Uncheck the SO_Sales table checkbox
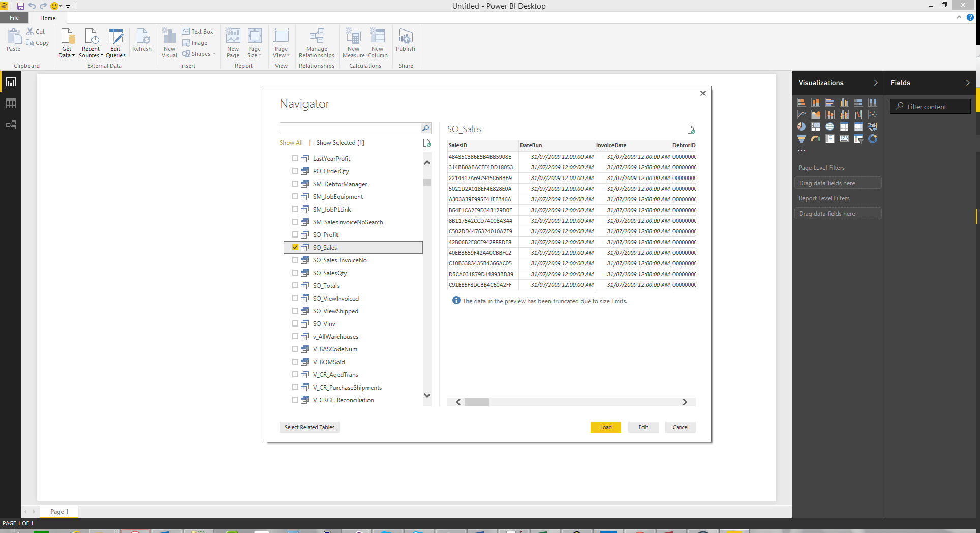The height and width of the screenshot is (533, 980). click(x=295, y=247)
